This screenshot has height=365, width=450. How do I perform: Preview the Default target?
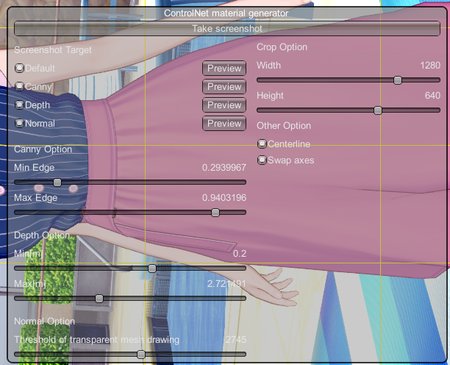[224, 68]
